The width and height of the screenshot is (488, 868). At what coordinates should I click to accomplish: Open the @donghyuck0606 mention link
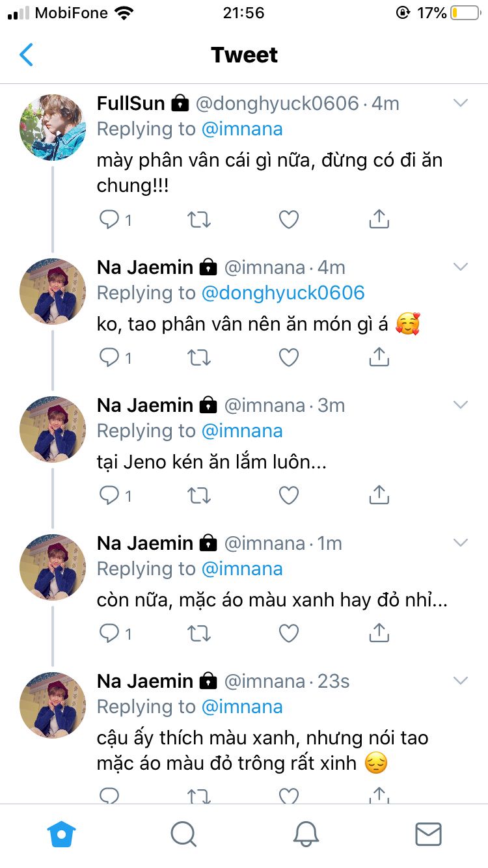tap(283, 293)
